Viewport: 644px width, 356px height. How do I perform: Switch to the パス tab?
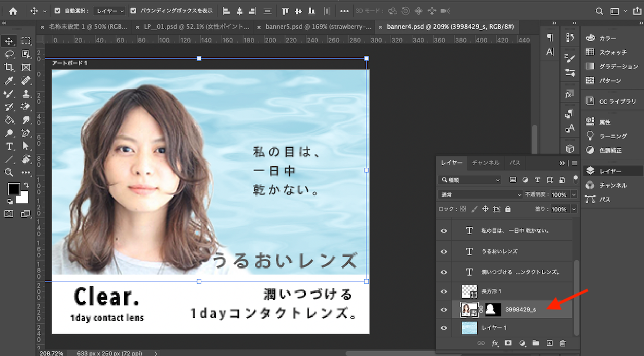click(515, 162)
